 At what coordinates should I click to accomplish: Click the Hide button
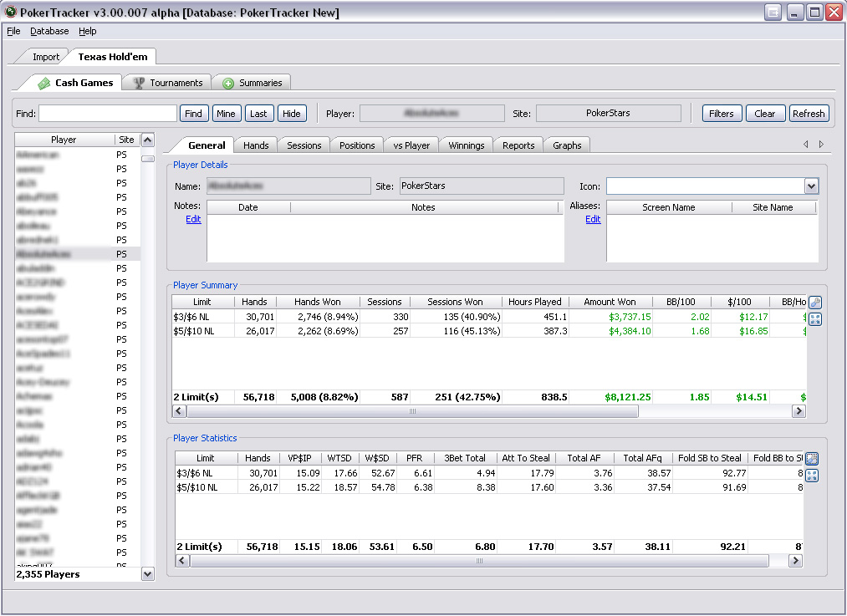tap(291, 114)
